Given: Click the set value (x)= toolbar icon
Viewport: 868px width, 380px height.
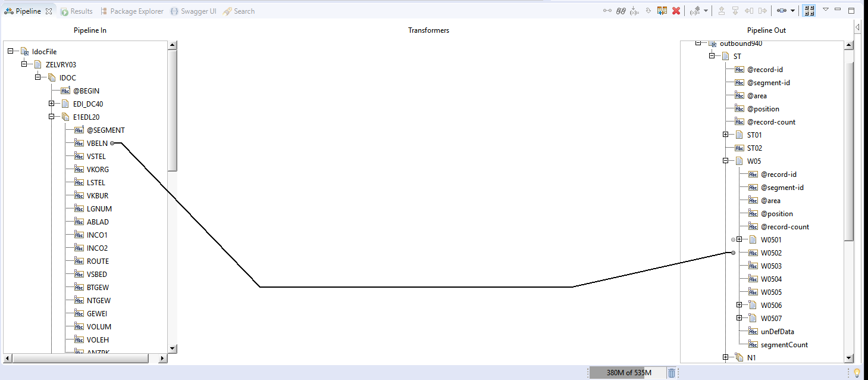Looking at the screenshot, I should (634, 11).
